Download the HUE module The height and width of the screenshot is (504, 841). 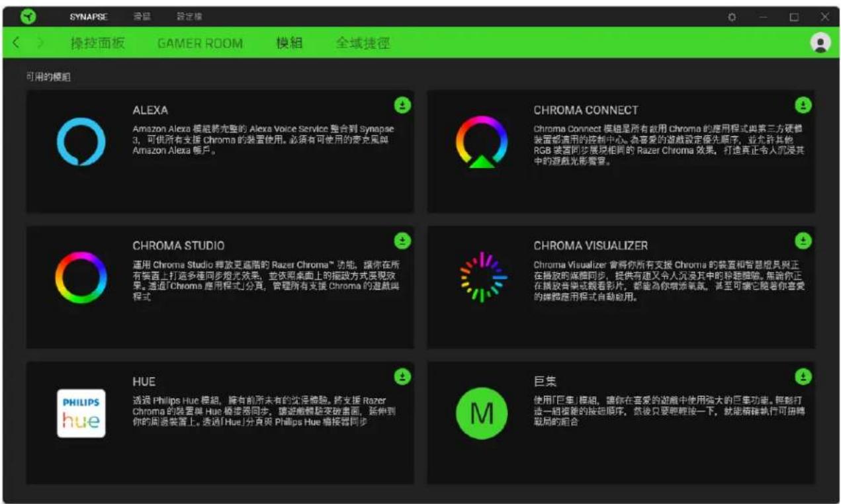coord(402,376)
